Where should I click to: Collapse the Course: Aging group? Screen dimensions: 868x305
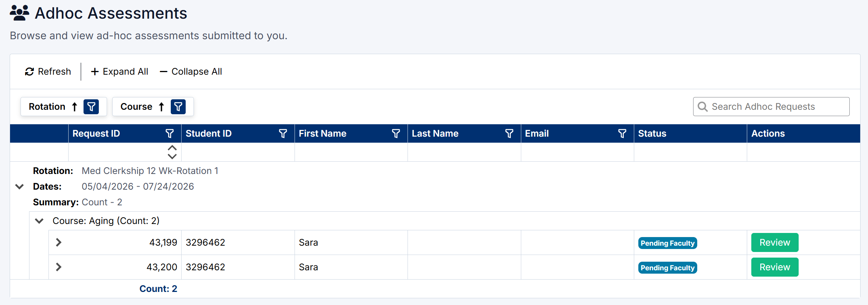[x=39, y=221]
